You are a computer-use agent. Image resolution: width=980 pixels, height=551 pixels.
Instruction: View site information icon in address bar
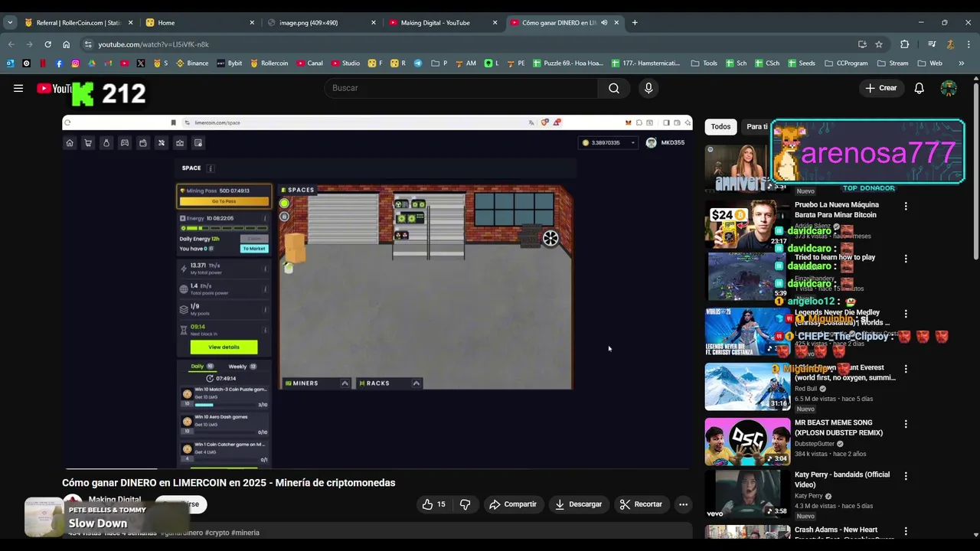[88, 44]
